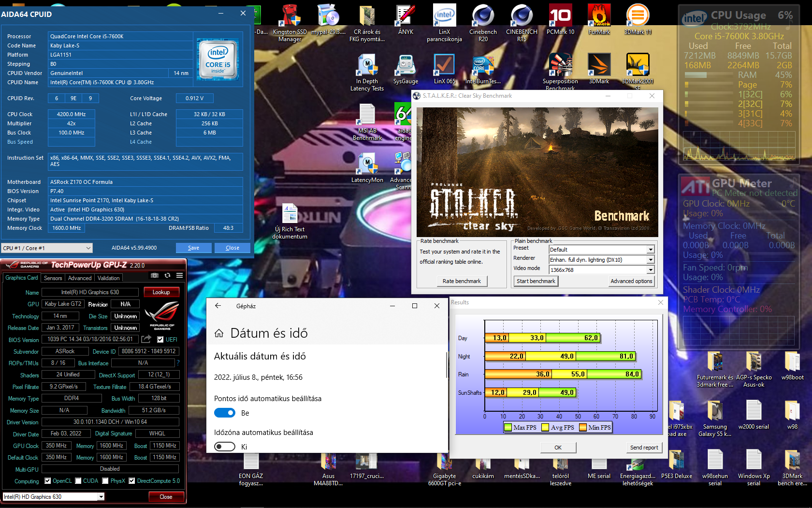812x508 pixels.
Task: Click Rate benchmark button
Action: [462, 281]
